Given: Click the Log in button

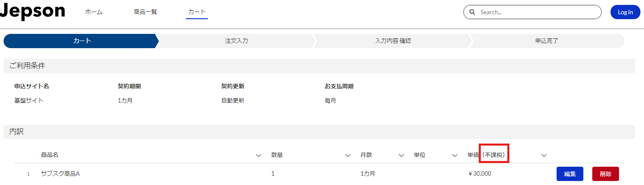Looking at the screenshot, I should (x=625, y=12).
